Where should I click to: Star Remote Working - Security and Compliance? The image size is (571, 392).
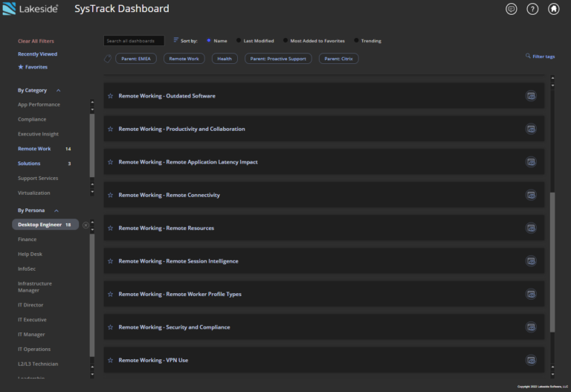110,327
